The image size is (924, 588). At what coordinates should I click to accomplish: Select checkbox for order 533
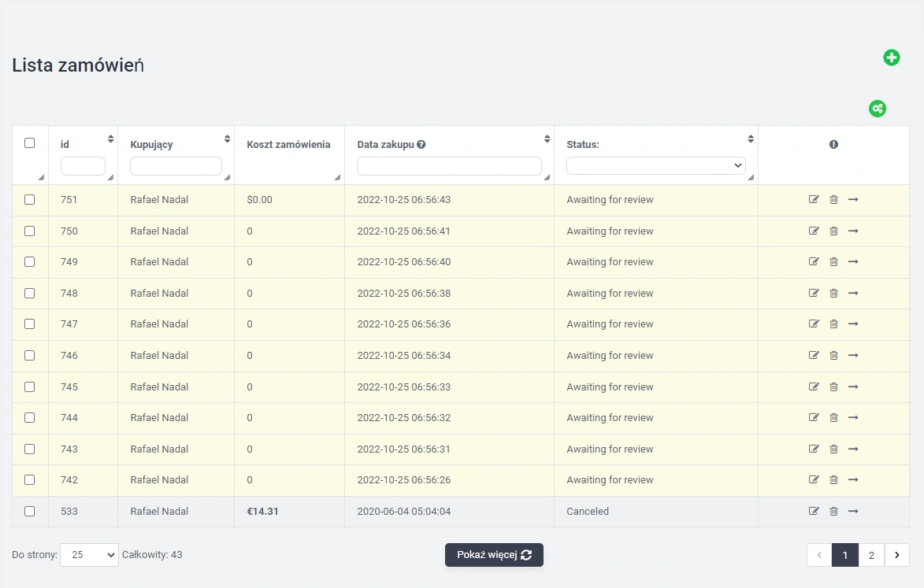tap(30, 512)
